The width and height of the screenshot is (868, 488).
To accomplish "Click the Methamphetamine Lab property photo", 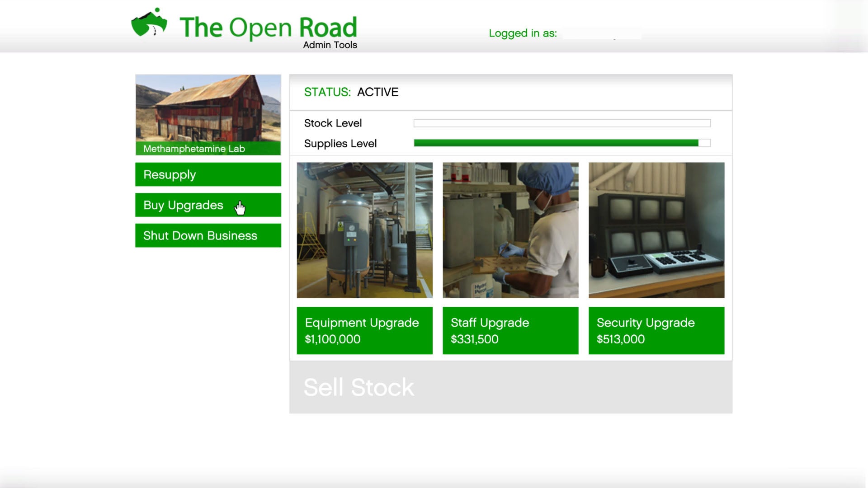I will tap(208, 111).
